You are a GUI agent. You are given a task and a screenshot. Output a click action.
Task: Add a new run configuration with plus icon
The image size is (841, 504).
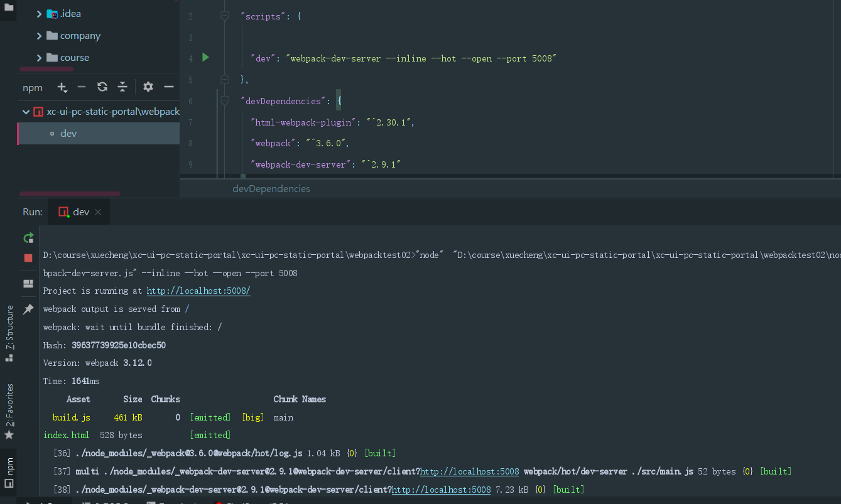point(62,87)
